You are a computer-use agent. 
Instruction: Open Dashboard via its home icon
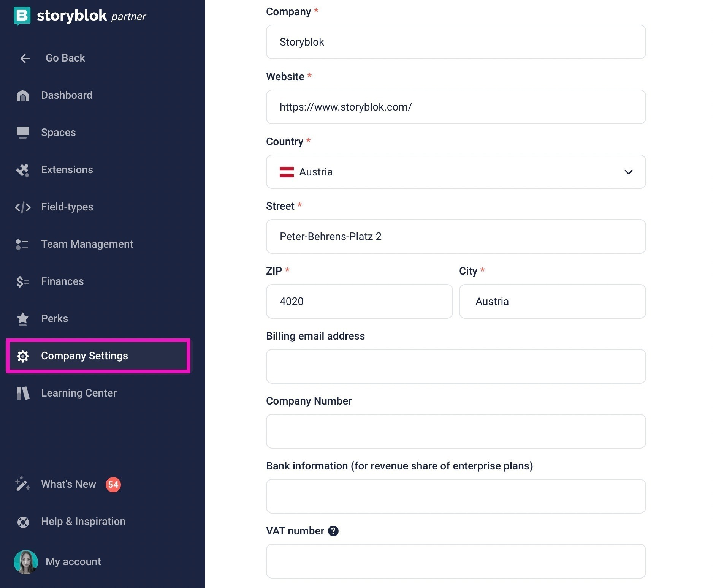pos(23,95)
